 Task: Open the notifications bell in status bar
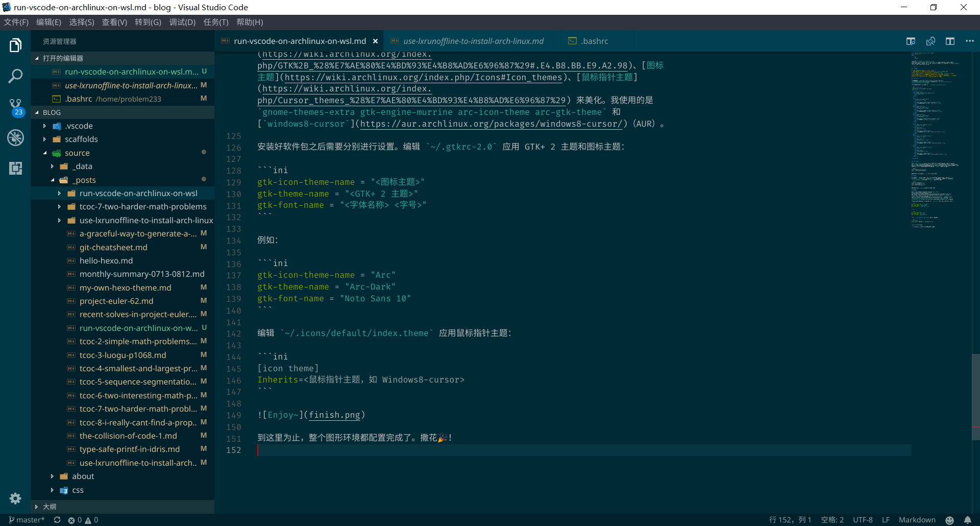pos(967,520)
